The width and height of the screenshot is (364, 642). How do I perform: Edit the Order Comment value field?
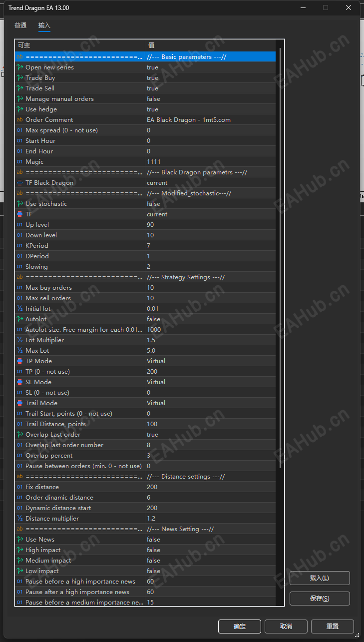210,120
